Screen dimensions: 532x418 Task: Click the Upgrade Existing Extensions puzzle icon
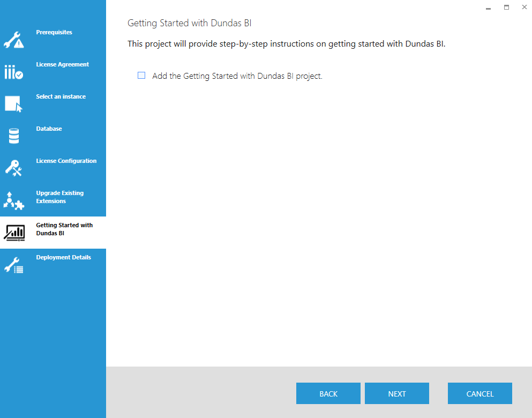coord(14,200)
